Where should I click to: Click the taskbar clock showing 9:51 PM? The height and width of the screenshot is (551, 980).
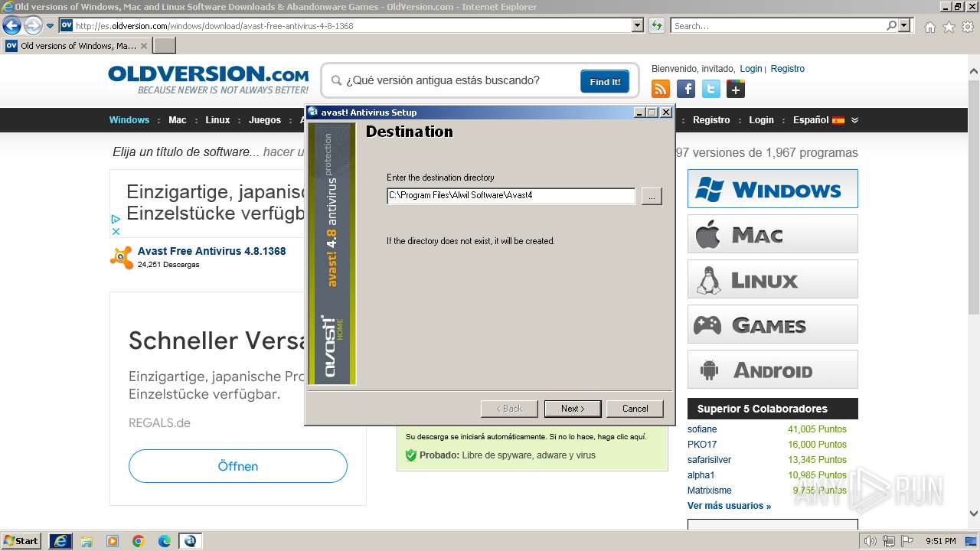pos(940,541)
